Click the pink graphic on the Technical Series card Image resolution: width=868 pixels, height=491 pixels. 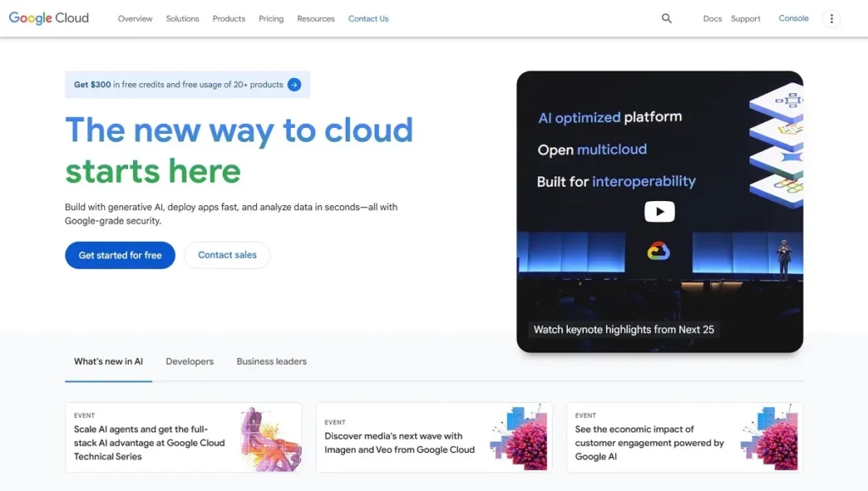269,437
